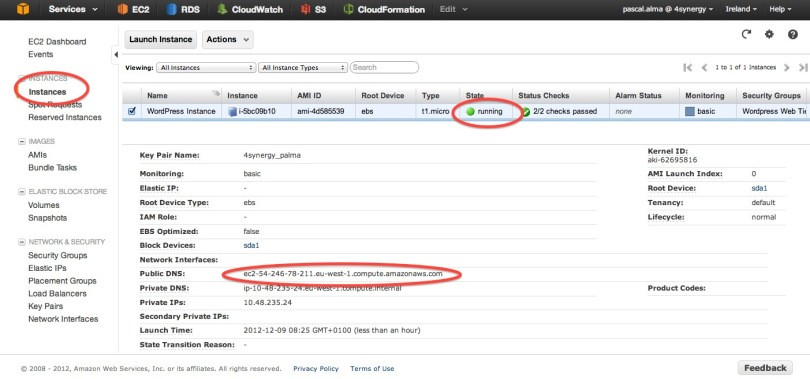Open AMIs in sidebar
The image size is (810, 379).
click(37, 155)
